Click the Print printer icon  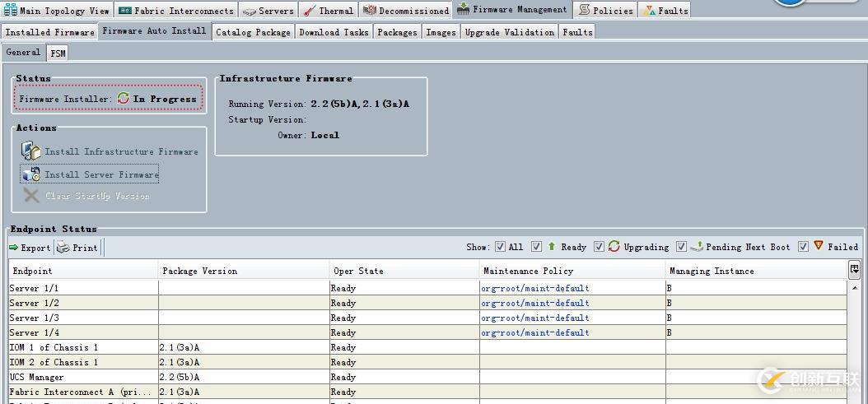pos(63,248)
